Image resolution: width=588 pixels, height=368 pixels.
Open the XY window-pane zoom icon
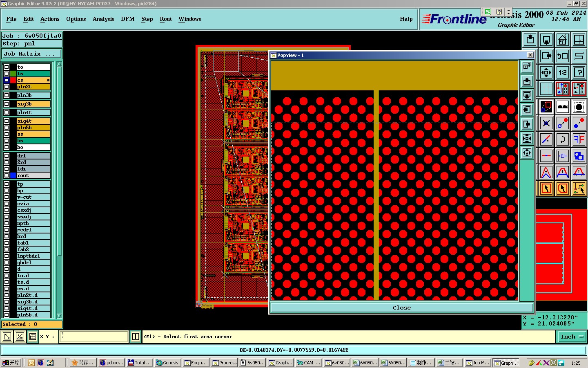579,40
